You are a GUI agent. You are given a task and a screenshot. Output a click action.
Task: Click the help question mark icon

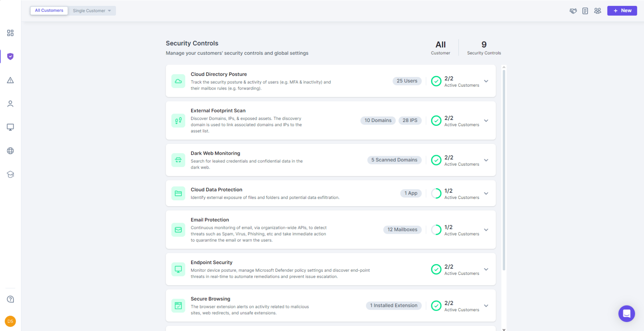point(10,299)
